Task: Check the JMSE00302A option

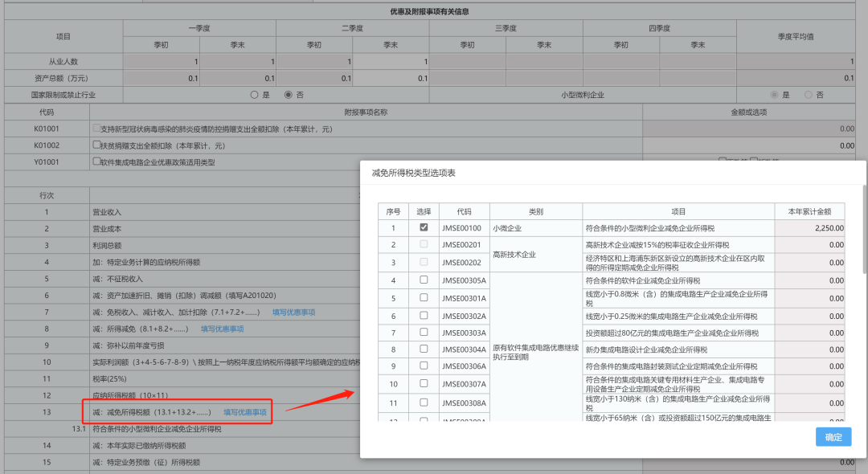Action: click(424, 315)
